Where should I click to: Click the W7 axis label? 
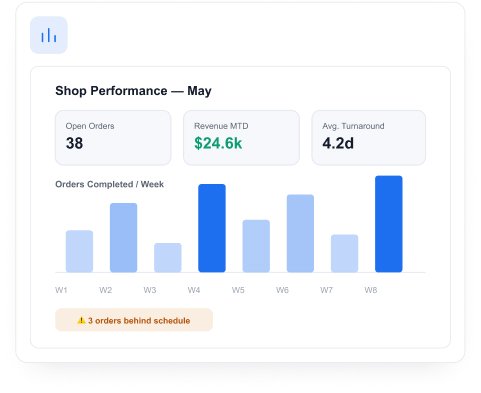[x=326, y=290]
